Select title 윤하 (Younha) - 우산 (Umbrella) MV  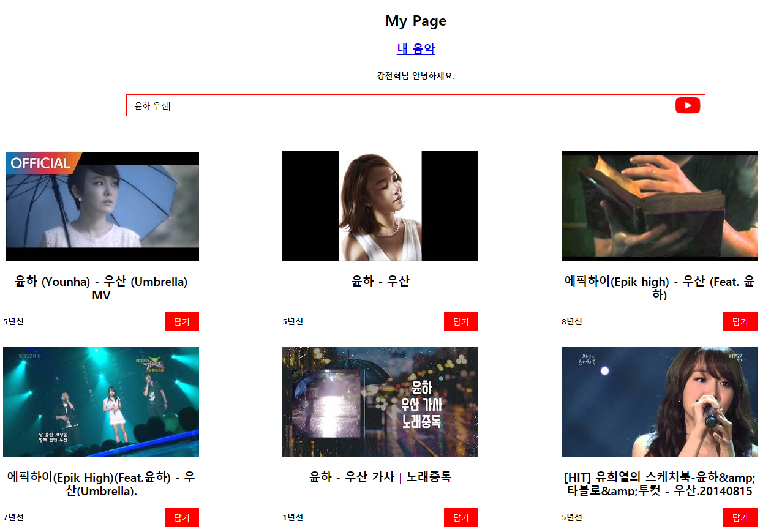tap(101, 288)
